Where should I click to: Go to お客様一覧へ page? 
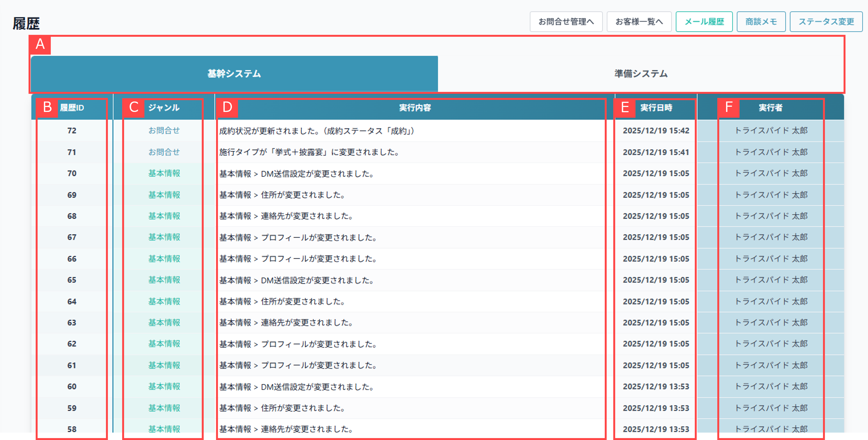tap(639, 21)
